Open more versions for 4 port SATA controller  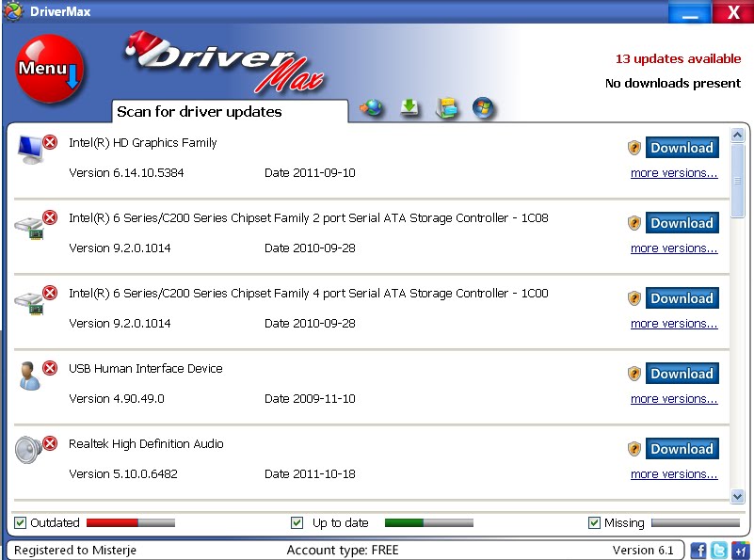point(674,324)
